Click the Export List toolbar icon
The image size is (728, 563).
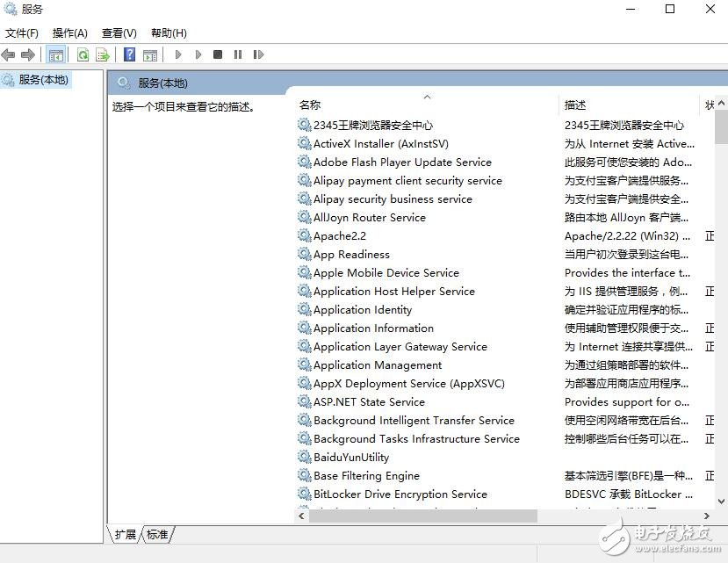pos(102,55)
